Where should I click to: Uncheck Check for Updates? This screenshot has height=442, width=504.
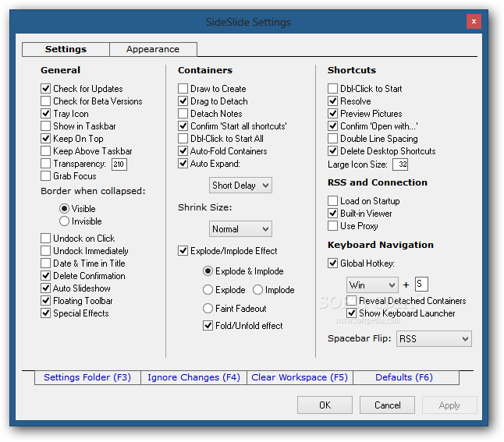(x=46, y=88)
